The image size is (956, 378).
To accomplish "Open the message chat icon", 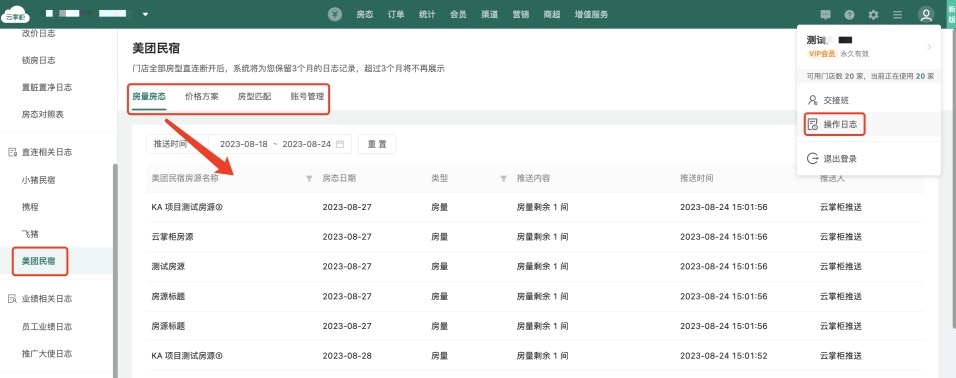I will (x=826, y=15).
